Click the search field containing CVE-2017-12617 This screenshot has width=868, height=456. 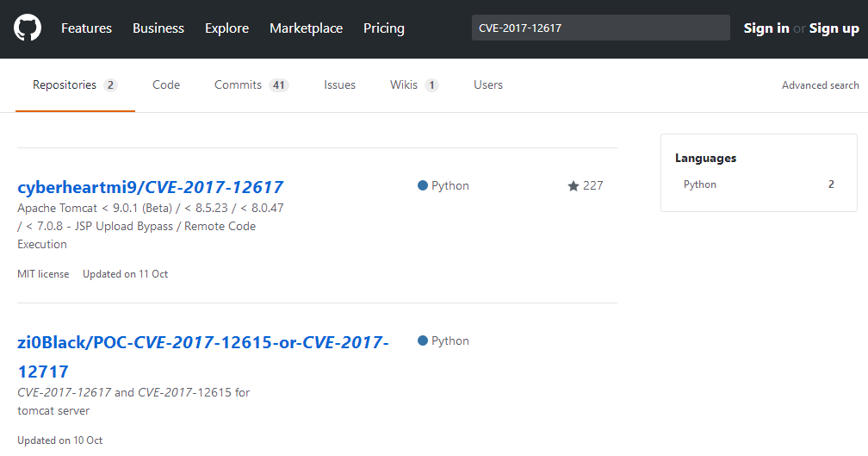[600, 28]
